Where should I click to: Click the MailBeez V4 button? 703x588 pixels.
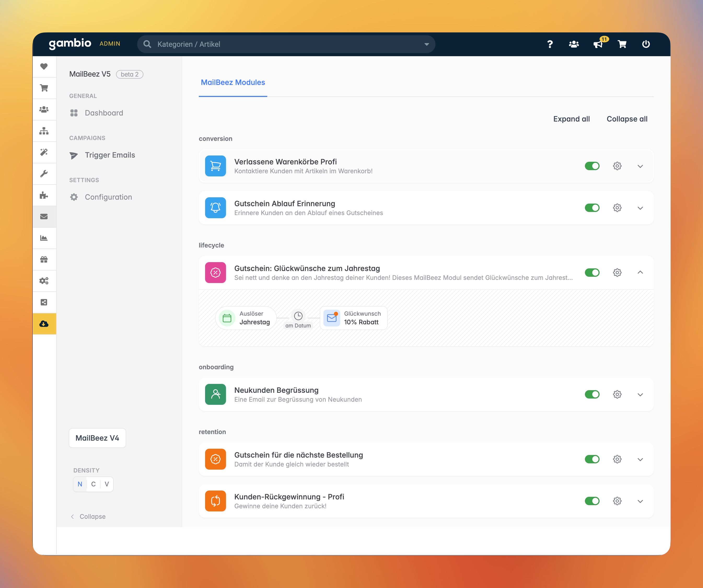point(97,438)
